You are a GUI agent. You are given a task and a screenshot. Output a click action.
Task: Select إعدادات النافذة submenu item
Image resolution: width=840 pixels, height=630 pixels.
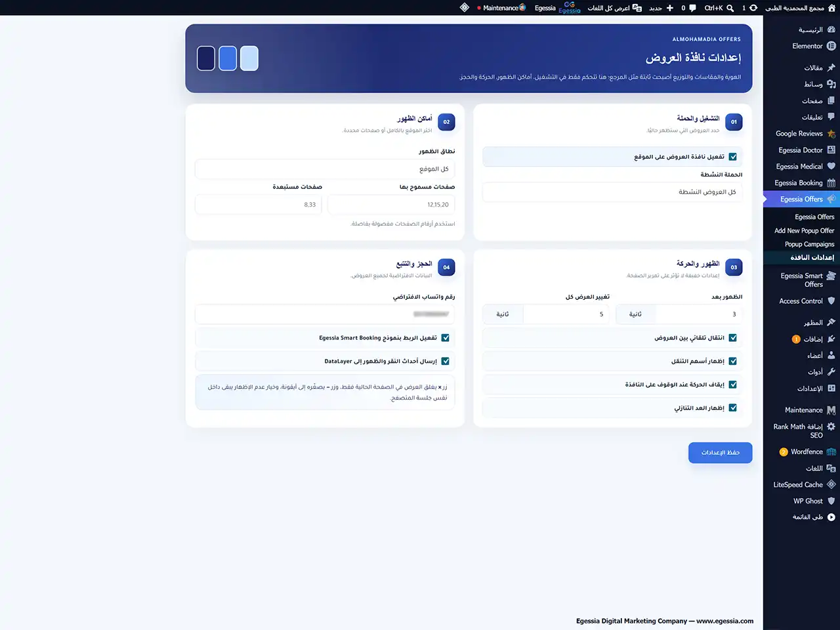click(x=812, y=257)
